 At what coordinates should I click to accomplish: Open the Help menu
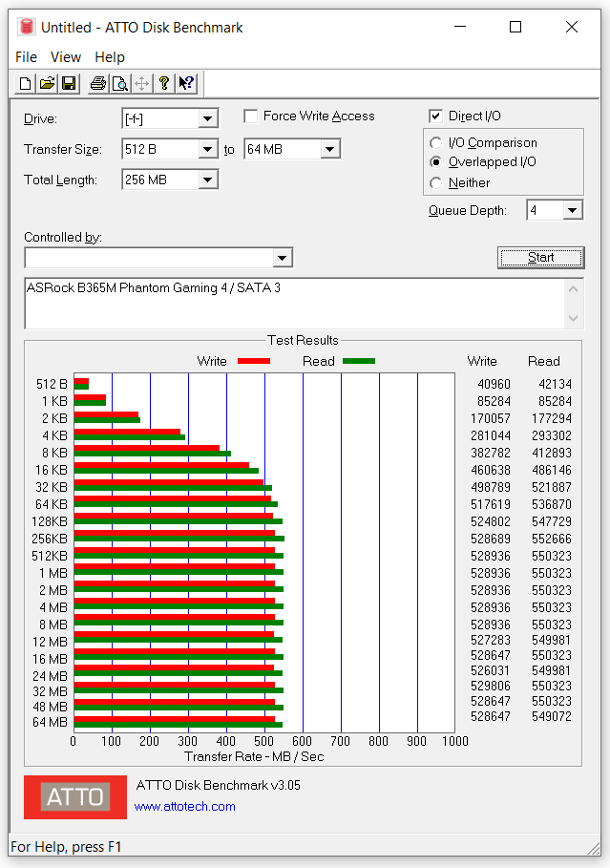(110, 57)
